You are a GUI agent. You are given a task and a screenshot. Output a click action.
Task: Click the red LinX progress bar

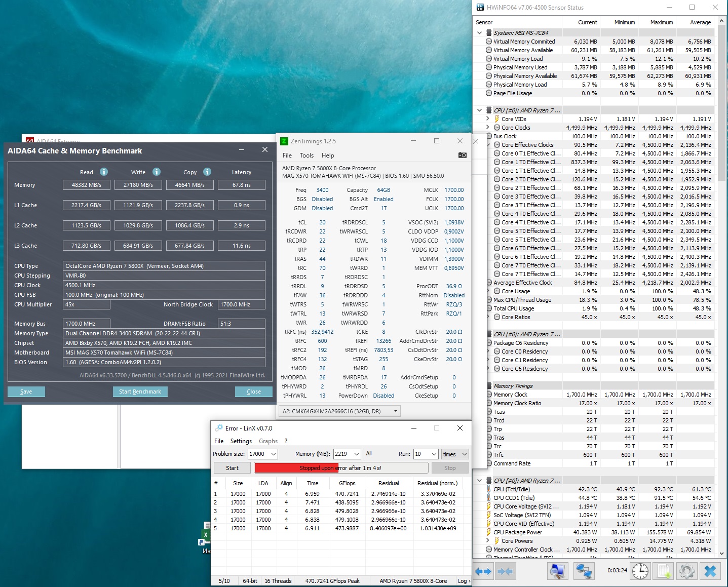pos(341,468)
